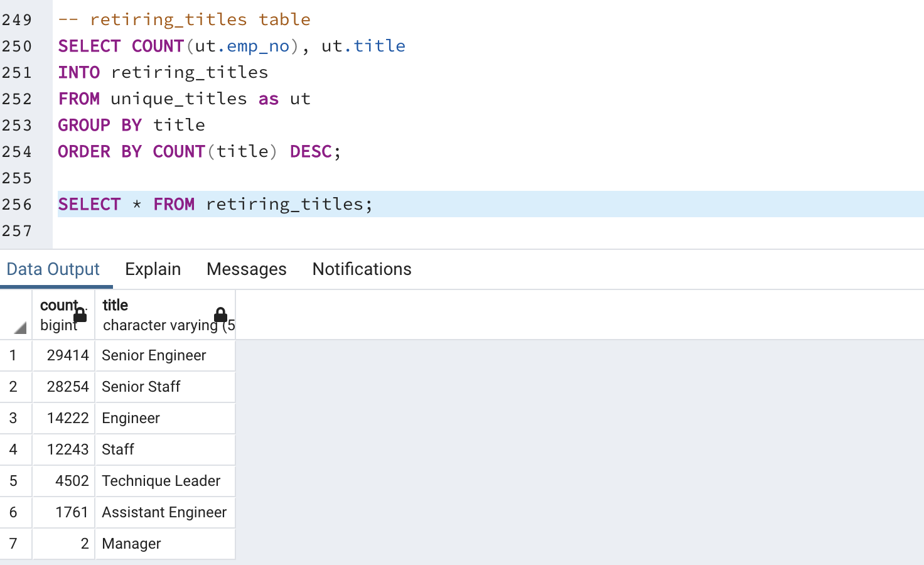This screenshot has height=565, width=924.
Task: Click the lock icon on the title column
Action: [221, 315]
